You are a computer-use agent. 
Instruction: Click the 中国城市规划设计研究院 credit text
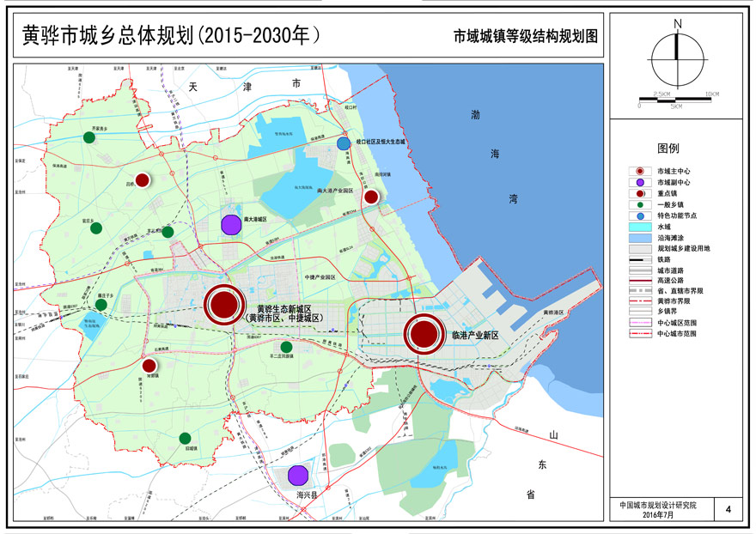(658, 506)
